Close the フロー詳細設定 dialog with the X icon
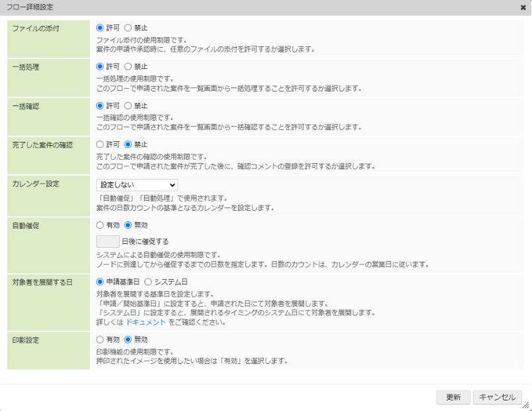532x411 pixels. 523,7
